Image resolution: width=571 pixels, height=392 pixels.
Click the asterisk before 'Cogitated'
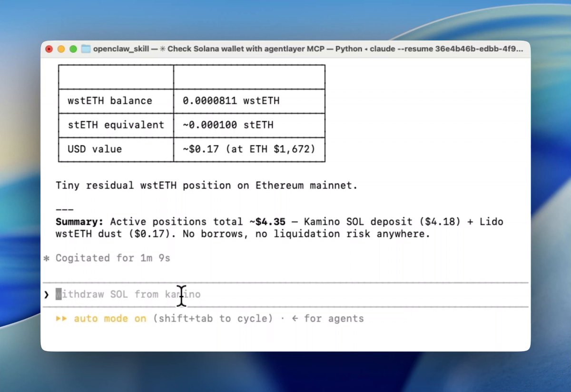click(46, 258)
